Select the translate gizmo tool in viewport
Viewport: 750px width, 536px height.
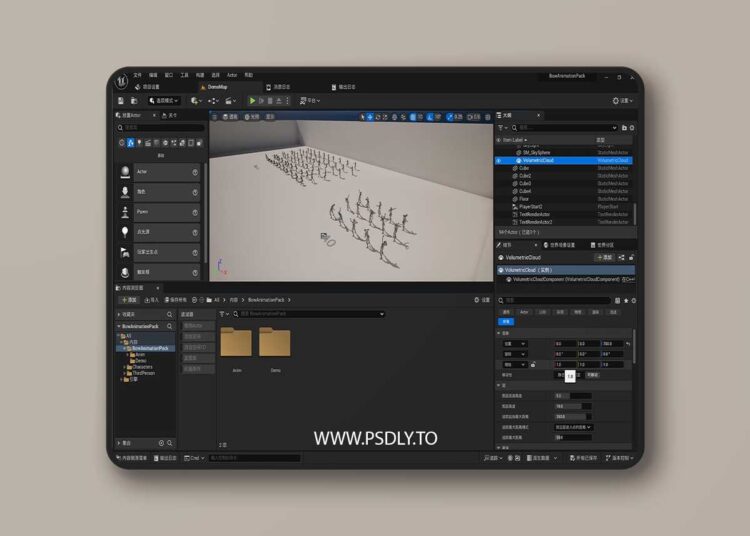tap(370, 116)
